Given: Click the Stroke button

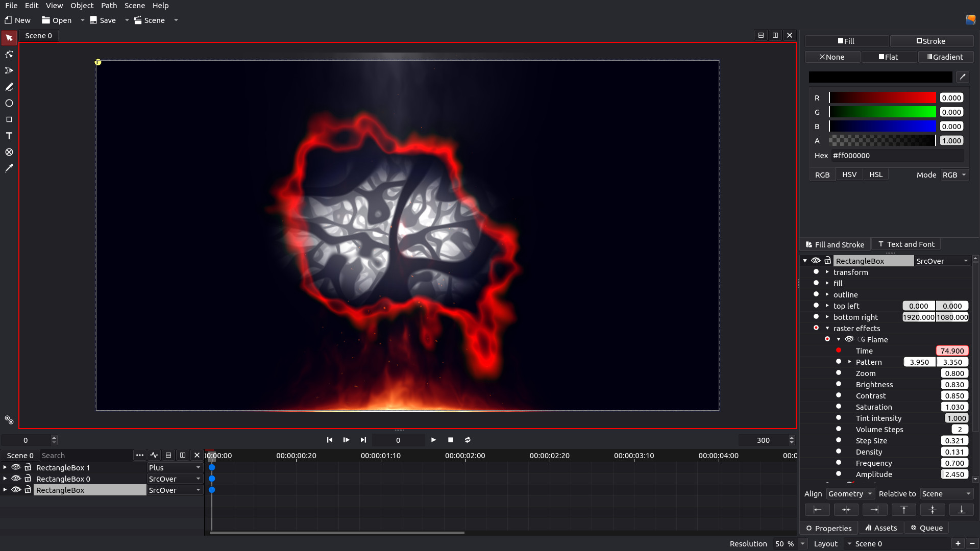Looking at the screenshot, I should [931, 41].
